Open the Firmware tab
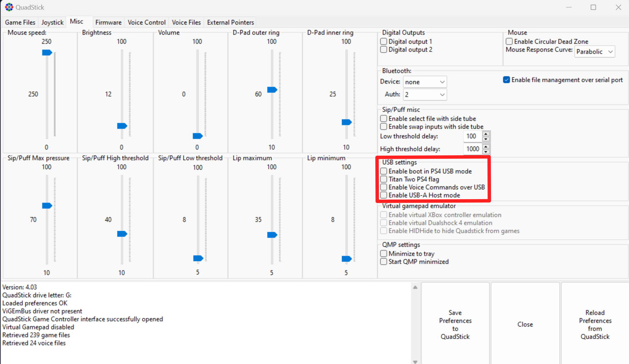This screenshot has width=629, height=364. point(108,22)
